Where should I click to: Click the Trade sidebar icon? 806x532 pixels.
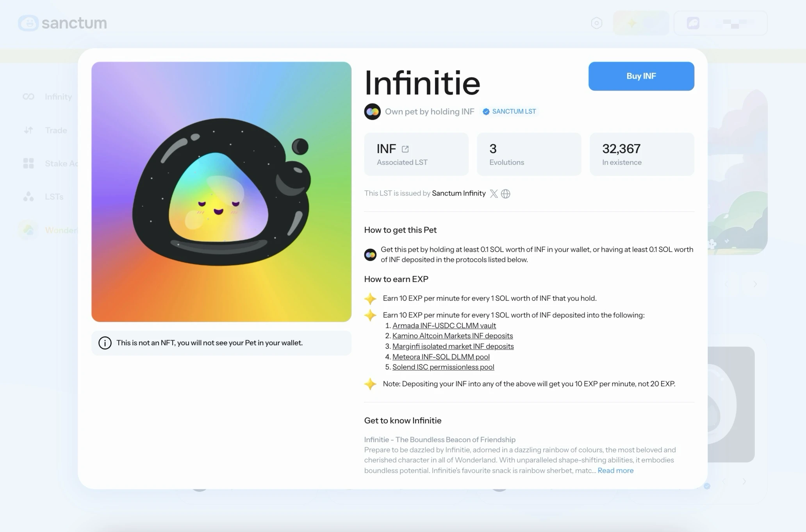pos(29,130)
